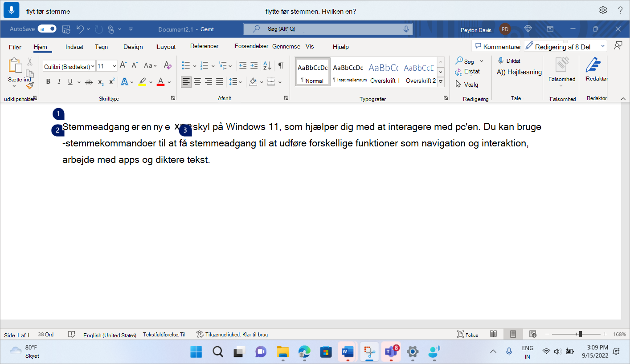Expand the styles gallery
This screenshot has height=364, width=630.
click(441, 82)
